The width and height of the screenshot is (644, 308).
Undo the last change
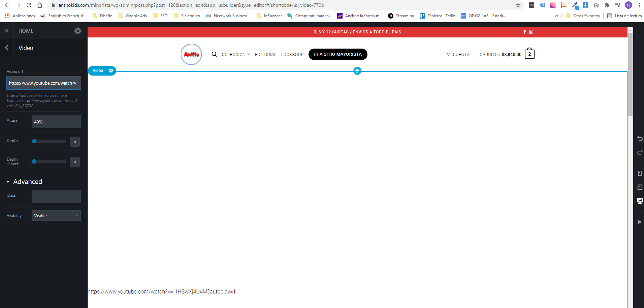[640, 139]
